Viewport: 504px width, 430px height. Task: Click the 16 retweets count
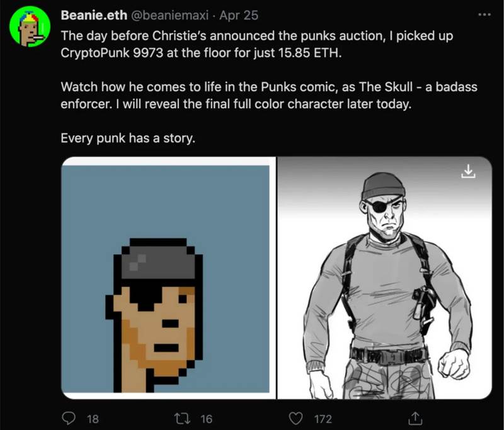(207, 419)
